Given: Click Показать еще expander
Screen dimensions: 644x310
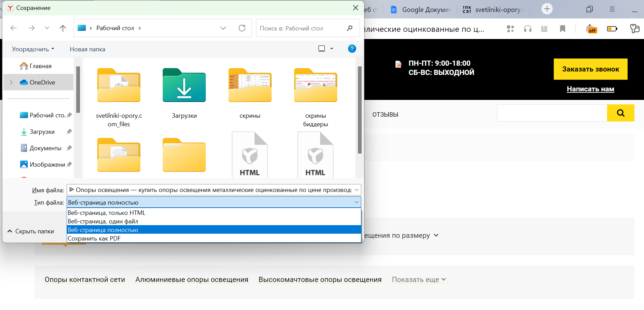Looking at the screenshot, I should click(419, 280).
